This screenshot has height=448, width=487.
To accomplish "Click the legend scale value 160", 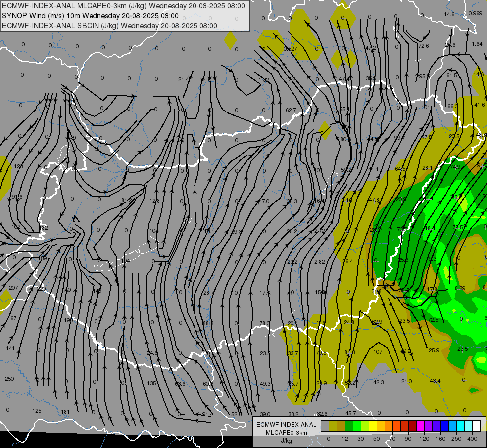I will coord(440,439).
